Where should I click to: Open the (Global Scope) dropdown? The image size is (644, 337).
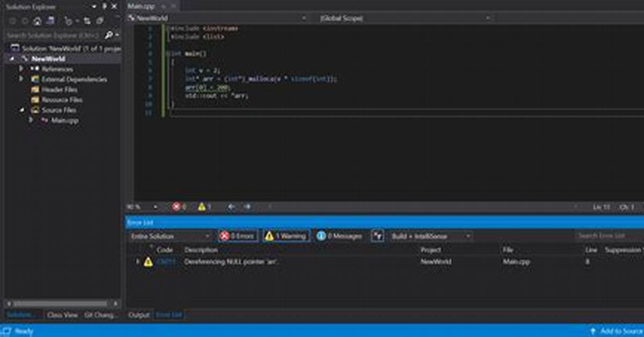click(x=405, y=18)
